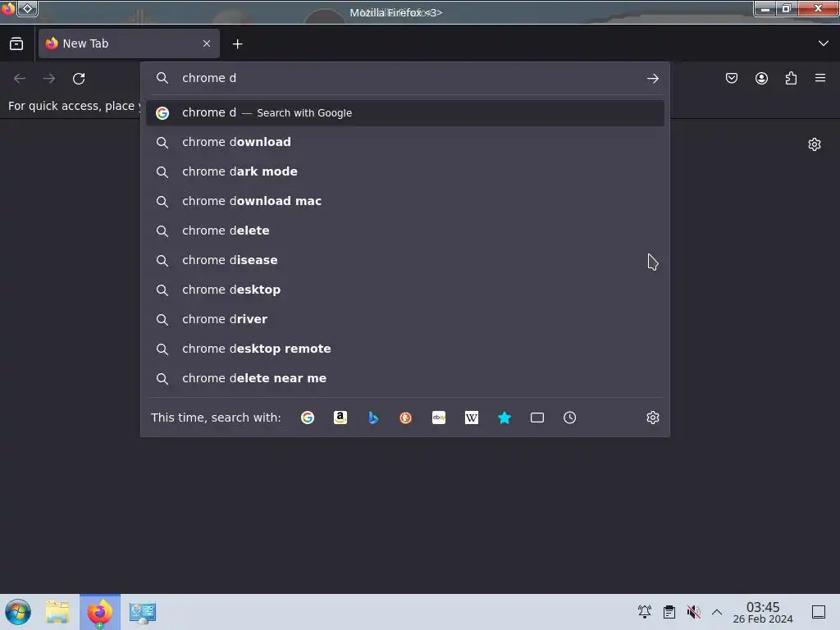Screen dimensions: 840x630
Task: Select suggestion 'chrome disease'
Action: [405, 260]
